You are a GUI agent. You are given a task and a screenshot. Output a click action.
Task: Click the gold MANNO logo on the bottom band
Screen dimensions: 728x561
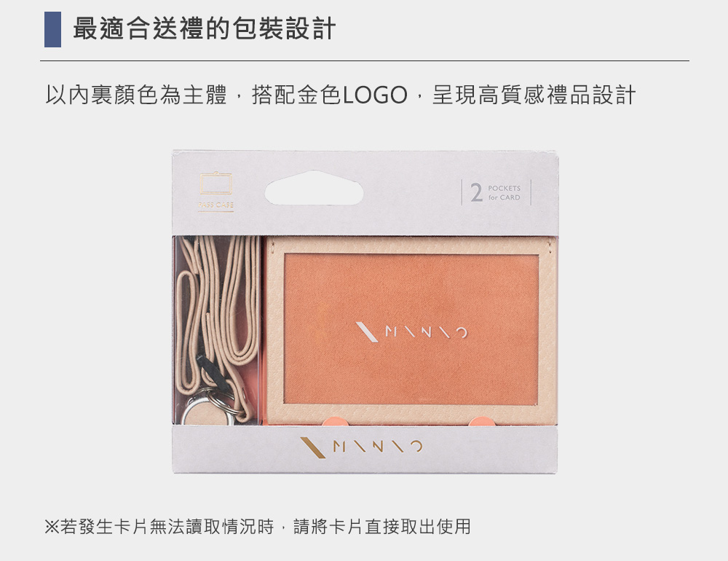point(362,447)
